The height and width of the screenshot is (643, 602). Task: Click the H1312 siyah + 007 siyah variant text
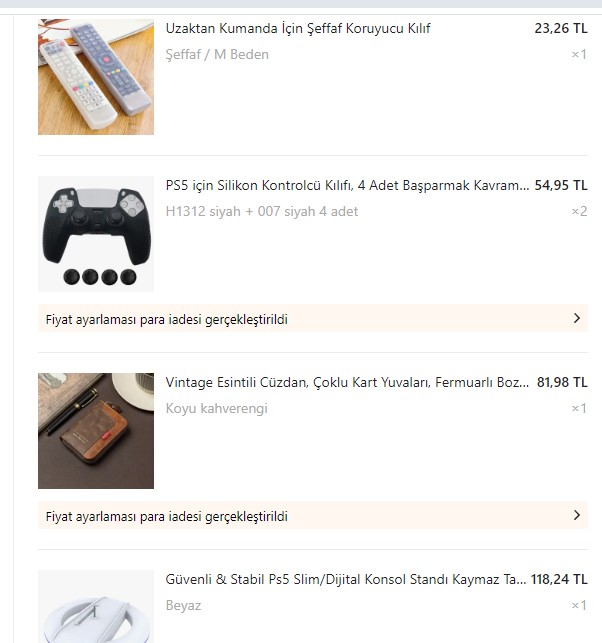pos(262,212)
